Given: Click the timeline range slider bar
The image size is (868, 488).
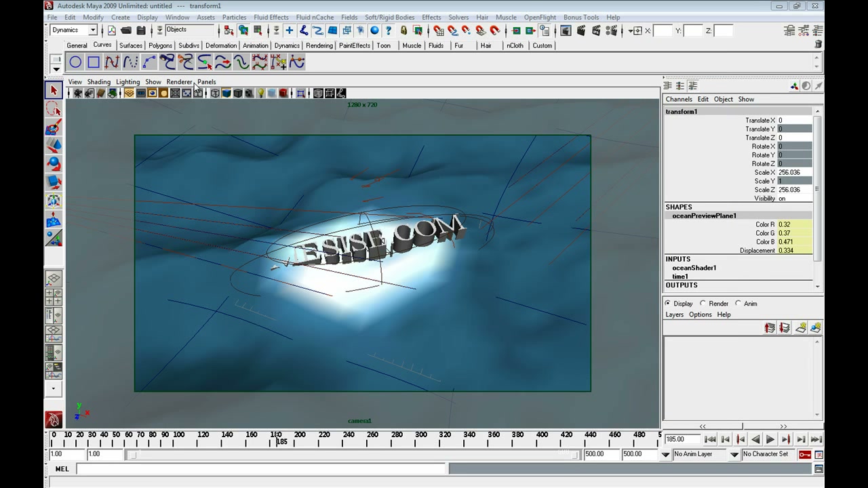Looking at the screenshot, I should (354, 454).
